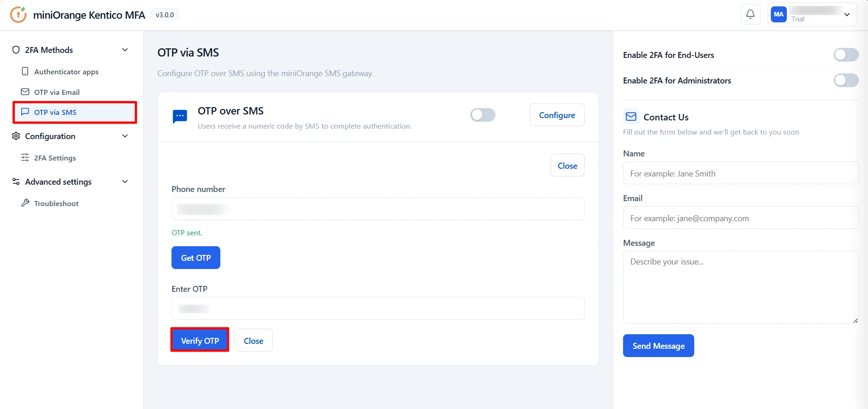Focus the Message textarea
868x409 pixels.
coord(741,287)
